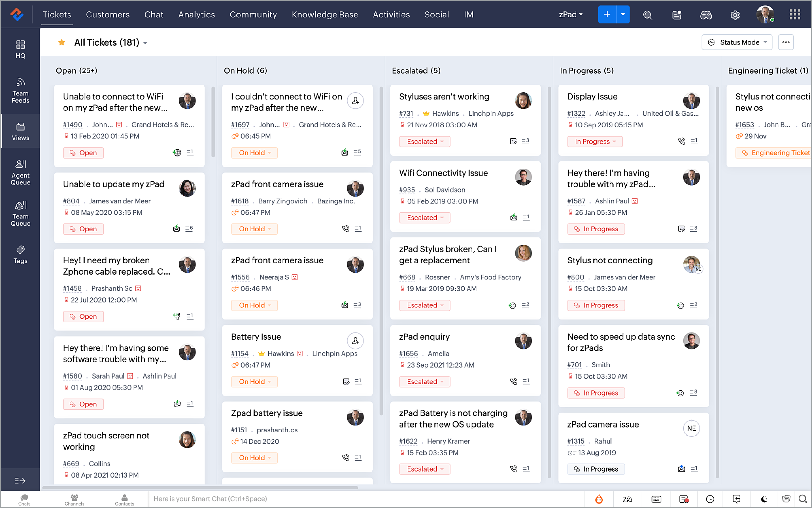Expand the left sidebar with the arrow toggle
Screen dimensions: 812x508
click(20, 481)
